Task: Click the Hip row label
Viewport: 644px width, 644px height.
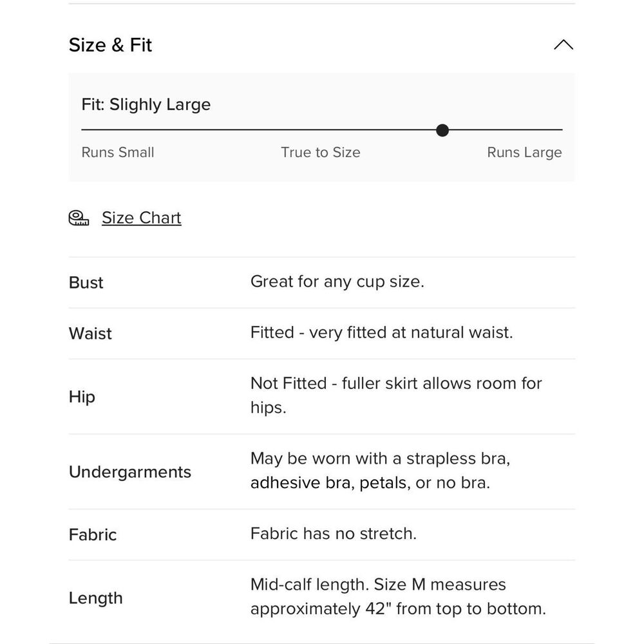Action: 82,397
